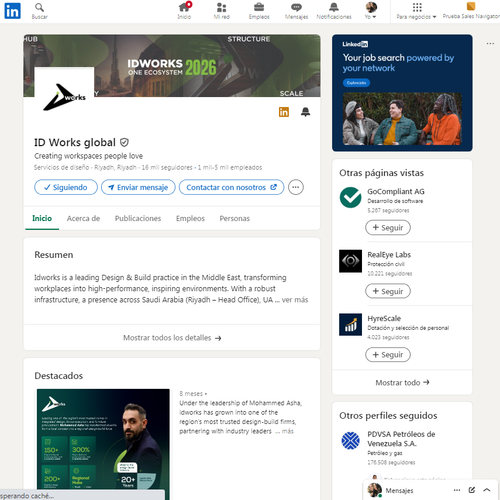500x500 pixels.
Task: Open the Empleos briefcase icon
Action: [259, 11]
